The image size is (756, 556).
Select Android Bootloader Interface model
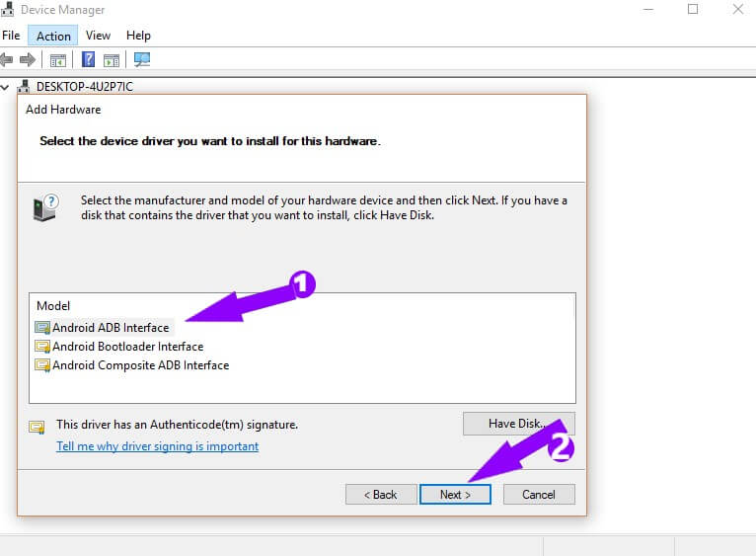point(127,347)
